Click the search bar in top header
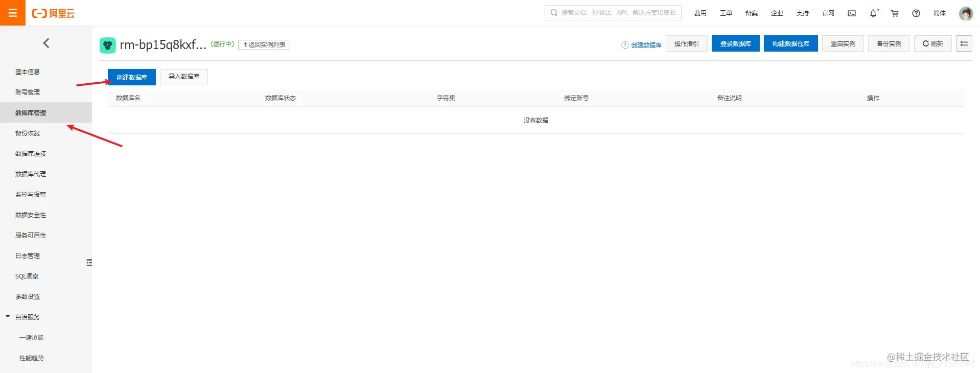Image resolution: width=980 pixels, height=373 pixels. pyautogui.click(x=613, y=13)
